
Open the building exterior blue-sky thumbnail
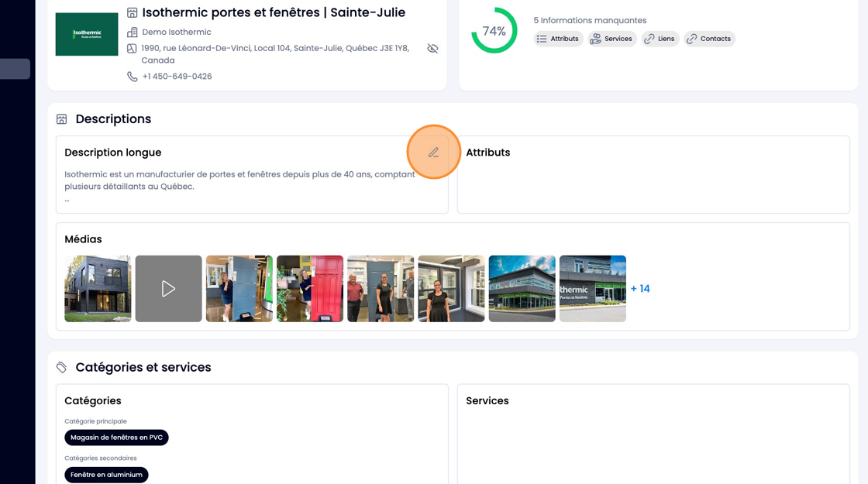click(x=522, y=289)
